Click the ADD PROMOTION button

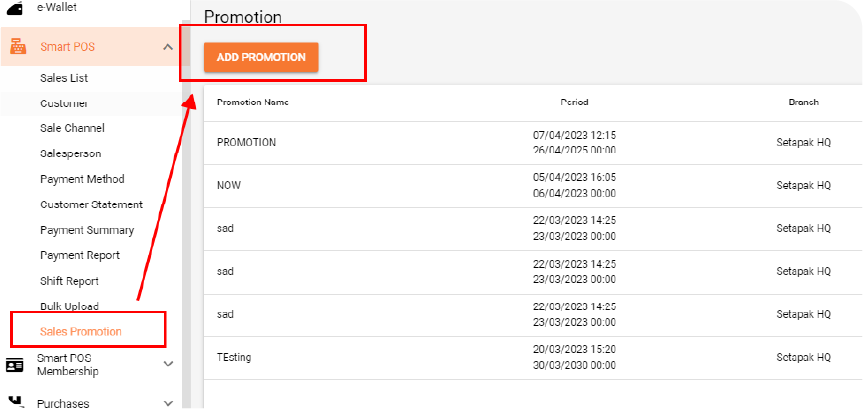261,57
